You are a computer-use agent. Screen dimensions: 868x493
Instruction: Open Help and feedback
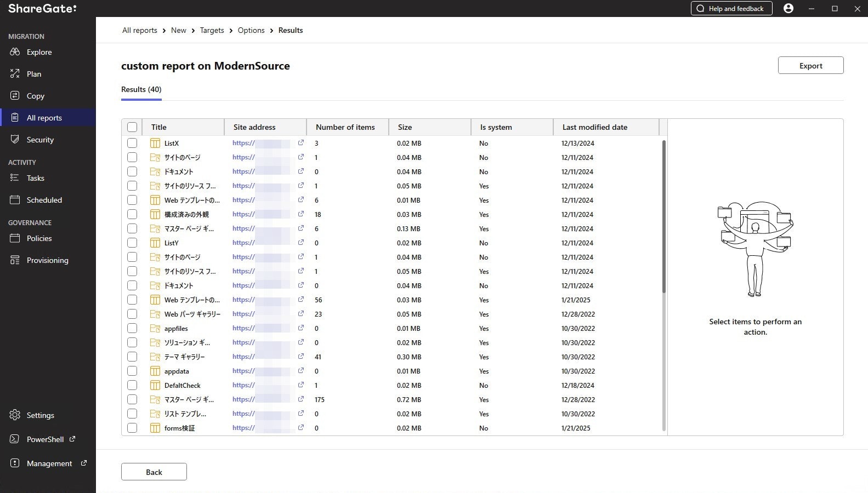[x=731, y=8]
